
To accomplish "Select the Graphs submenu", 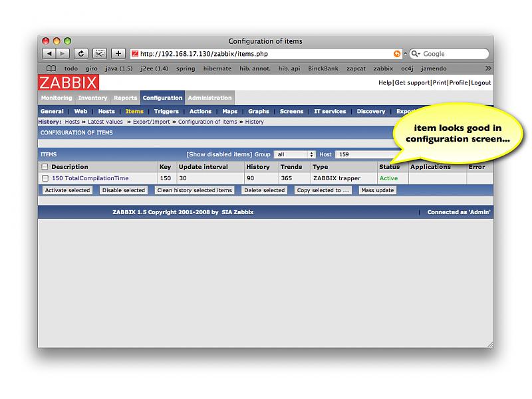I will tap(259, 111).
